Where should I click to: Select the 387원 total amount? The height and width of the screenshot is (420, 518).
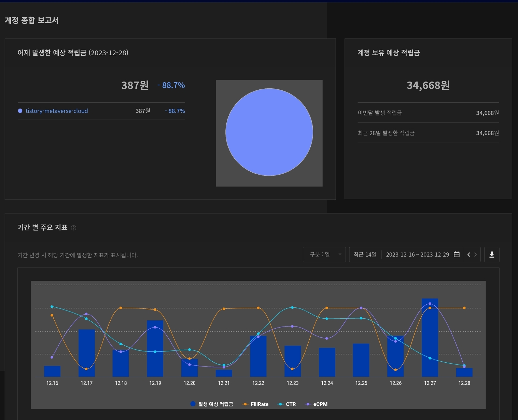pos(135,85)
